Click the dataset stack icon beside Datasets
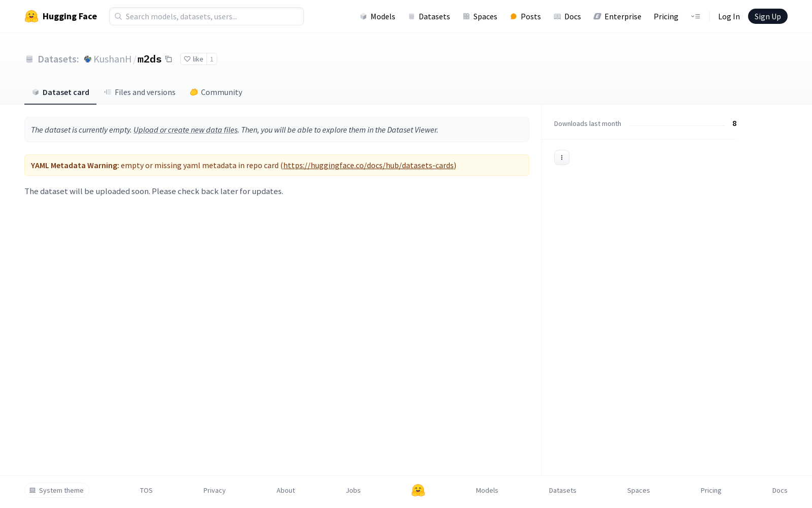Image resolution: width=812 pixels, height=508 pixels. [29, 59]
